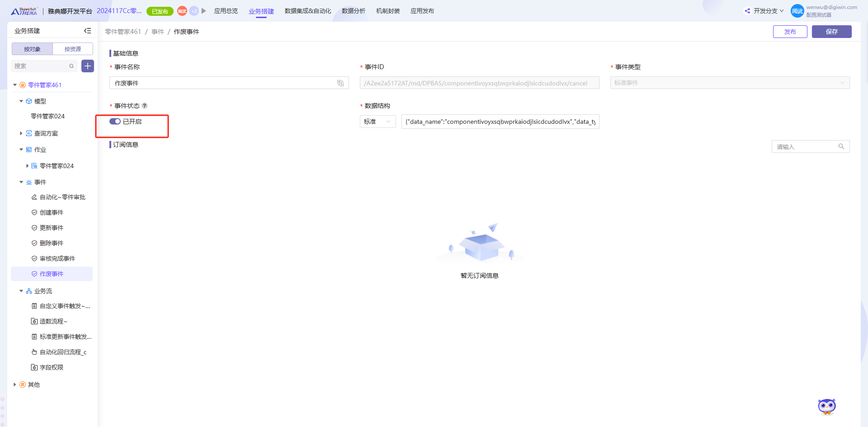Viewport: 868px width, 427px height.
Task: Click the 发布 button
Action: click(x=790, y=32)
